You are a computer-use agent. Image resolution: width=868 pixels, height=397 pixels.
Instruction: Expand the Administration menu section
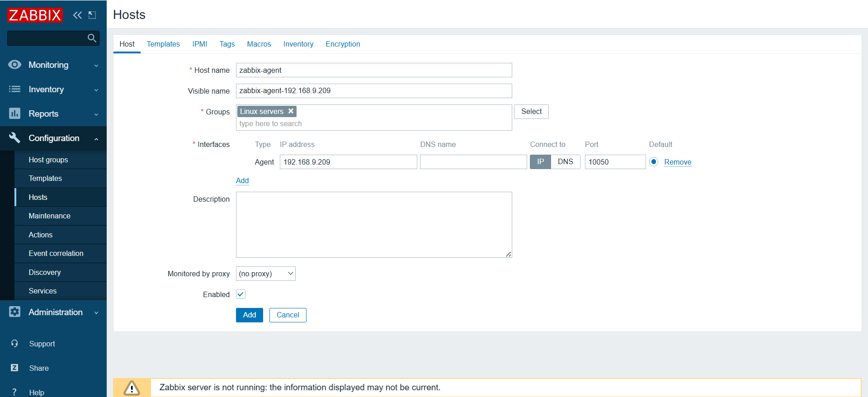tap(53, 312)
